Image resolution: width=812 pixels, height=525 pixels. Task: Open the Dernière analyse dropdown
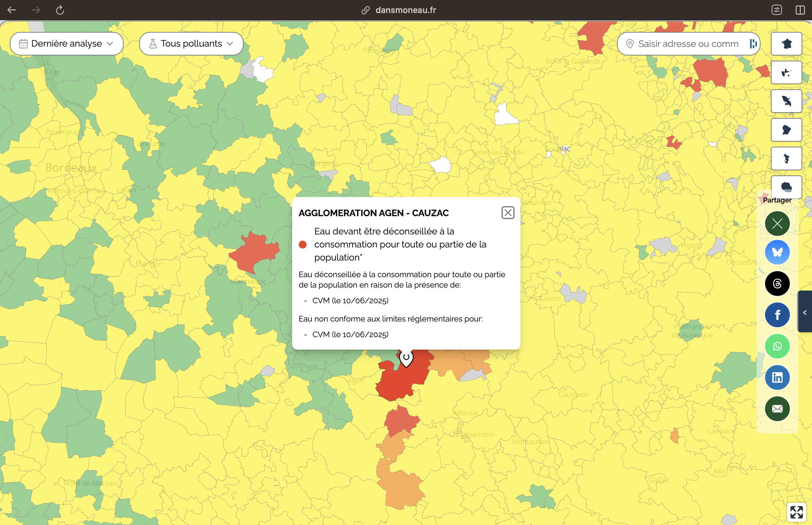click(67, 43)
